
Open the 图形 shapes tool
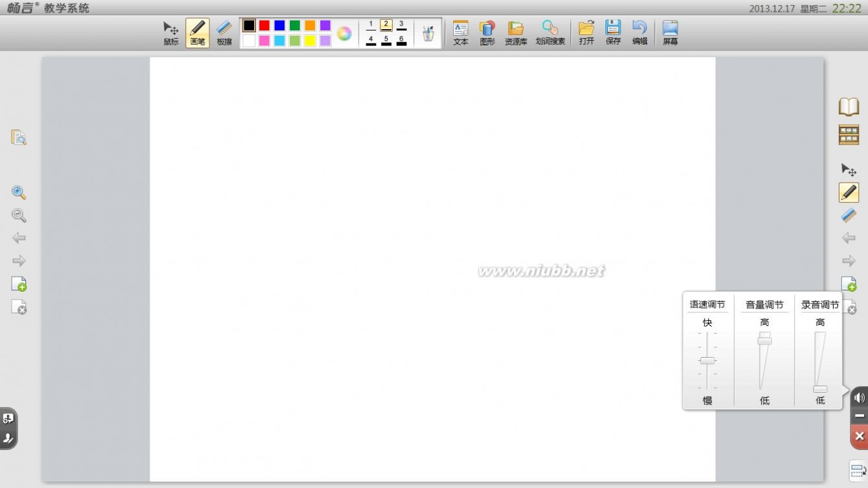[487, 33]
